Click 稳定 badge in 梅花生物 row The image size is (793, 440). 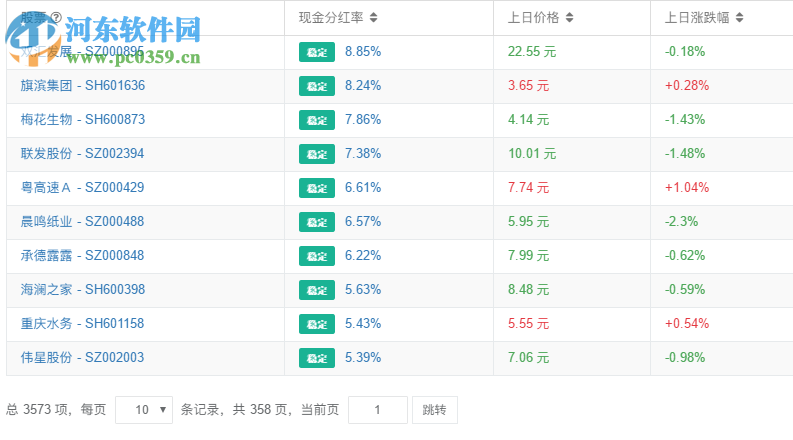pos(317,120)
